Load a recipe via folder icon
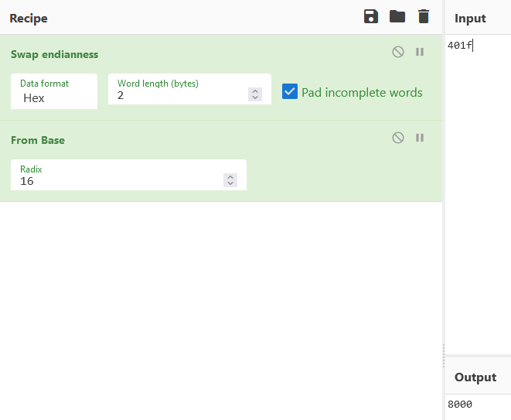The image size is (511, 420). click(x=397, y=17)
